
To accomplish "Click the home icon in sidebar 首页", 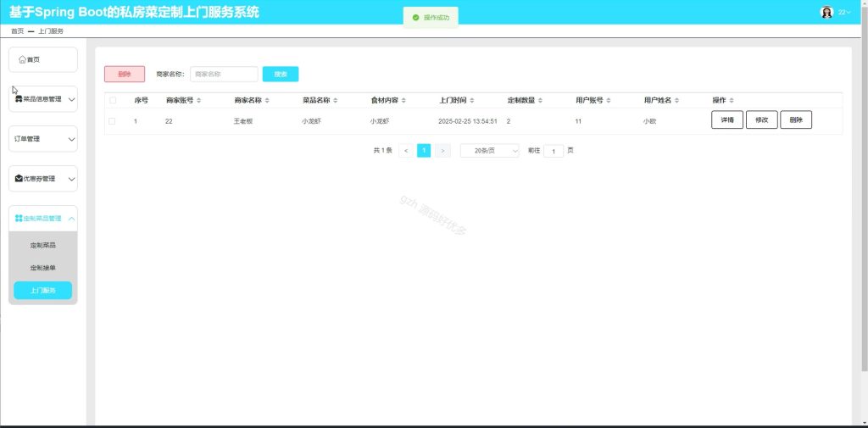I will pyautogui.click(x=22, y=59).
